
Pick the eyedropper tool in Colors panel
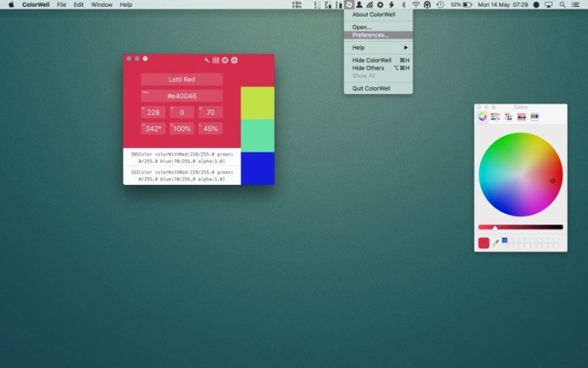coord(496,243)
